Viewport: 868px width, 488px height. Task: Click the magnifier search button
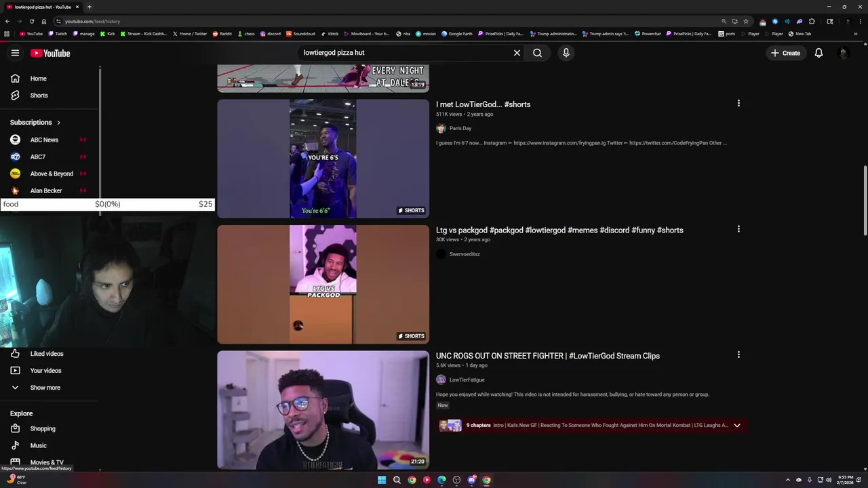537,53
